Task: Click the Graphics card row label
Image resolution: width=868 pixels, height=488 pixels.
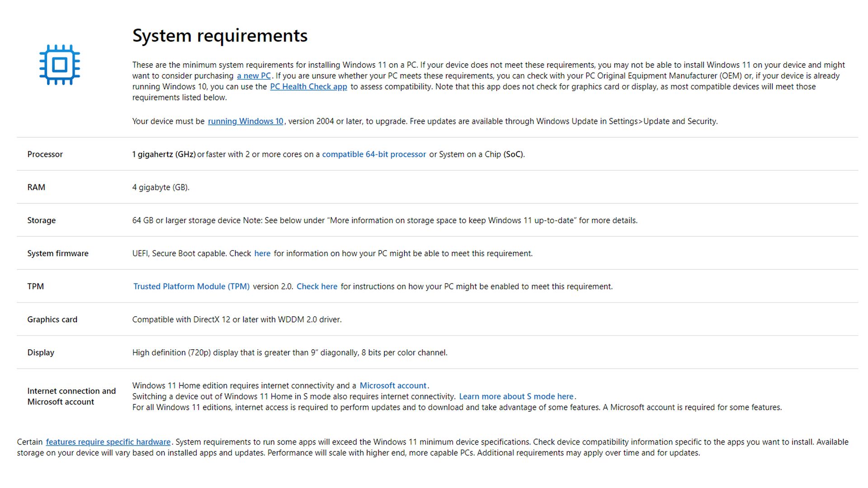Action: pos(52,319)
